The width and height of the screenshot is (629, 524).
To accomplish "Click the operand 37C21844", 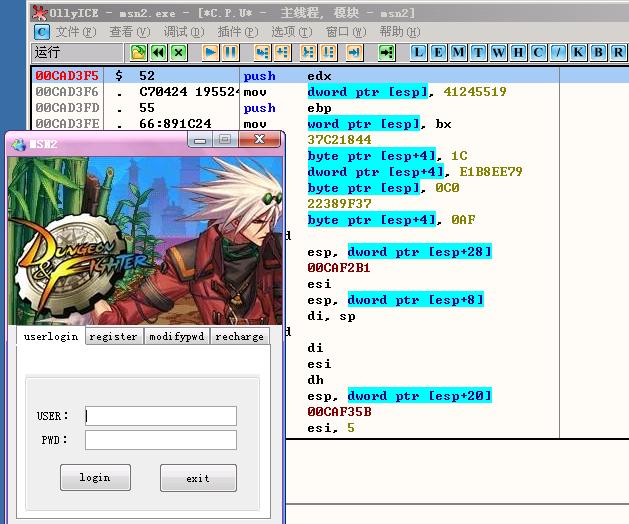I will click(339, 140).
